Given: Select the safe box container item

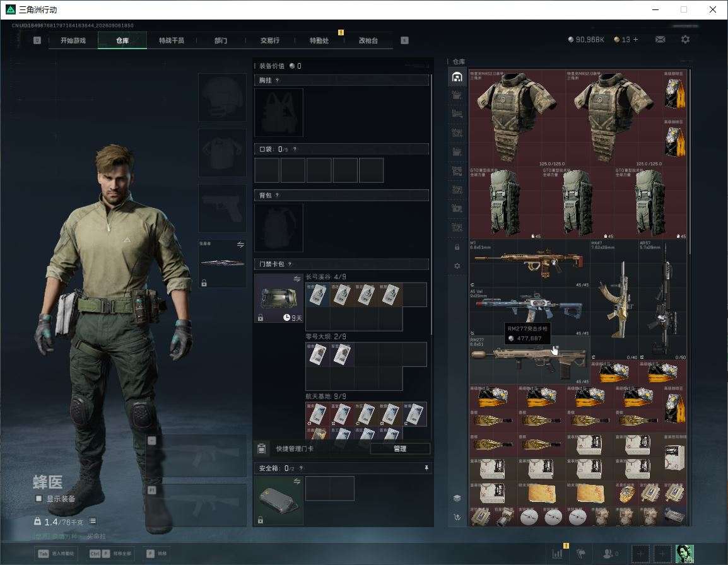Looking at the screenshot, I should (279, 501).
